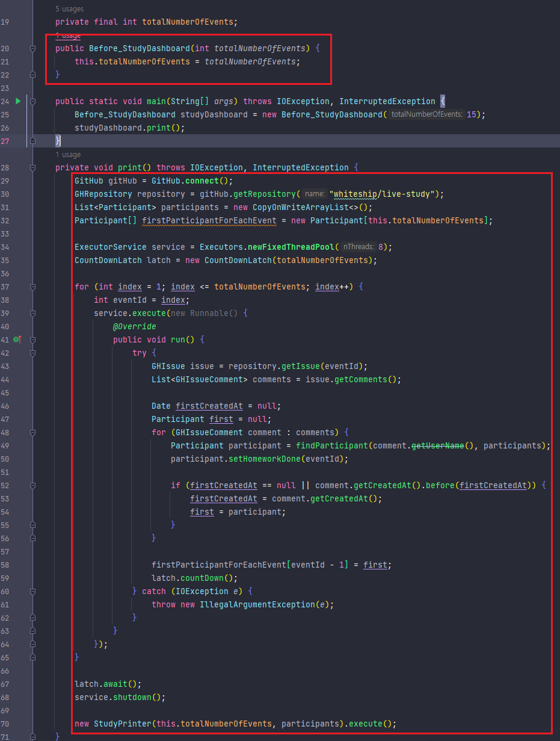The image size is (560, 741).
Task: Click the ExecutorService type name
Action: point(111,247)
